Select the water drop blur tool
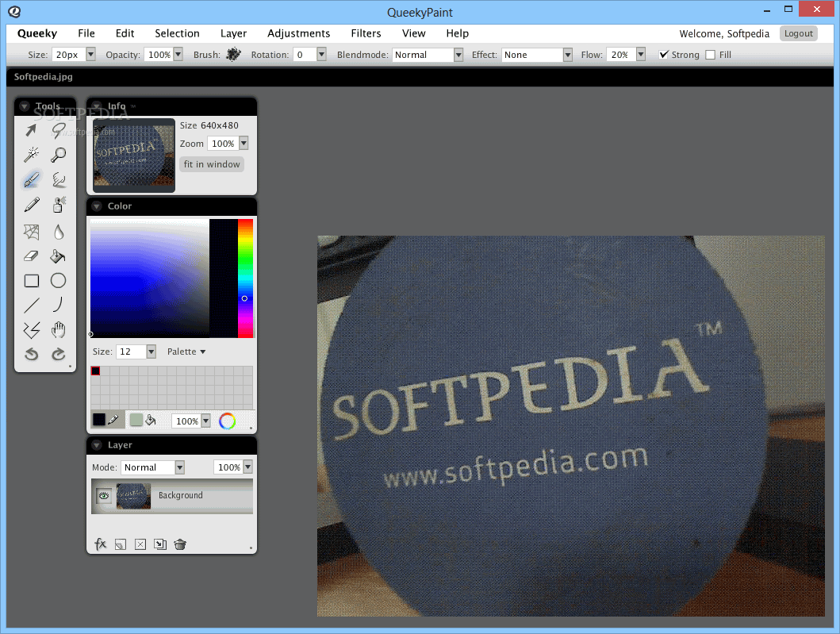The width and height of the screenshot is (840, 634). (59, 232)
